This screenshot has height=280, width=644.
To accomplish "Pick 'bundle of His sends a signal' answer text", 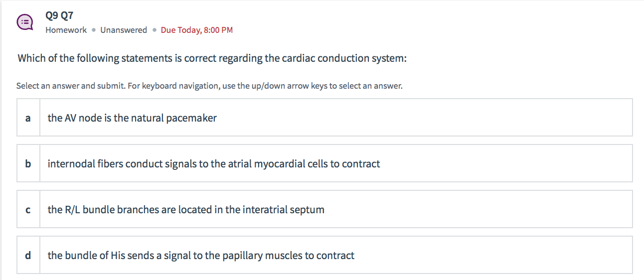I will 201,256.
